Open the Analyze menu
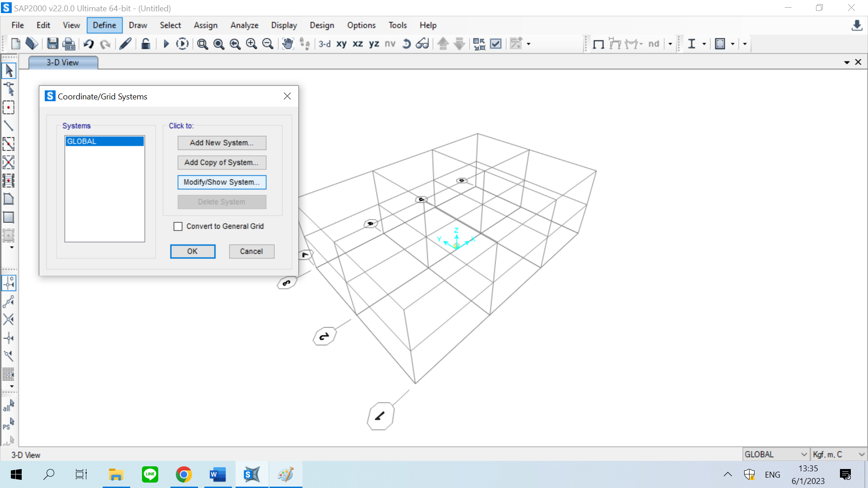The width and height of the screenshot is (868, 488). (244, 25)
